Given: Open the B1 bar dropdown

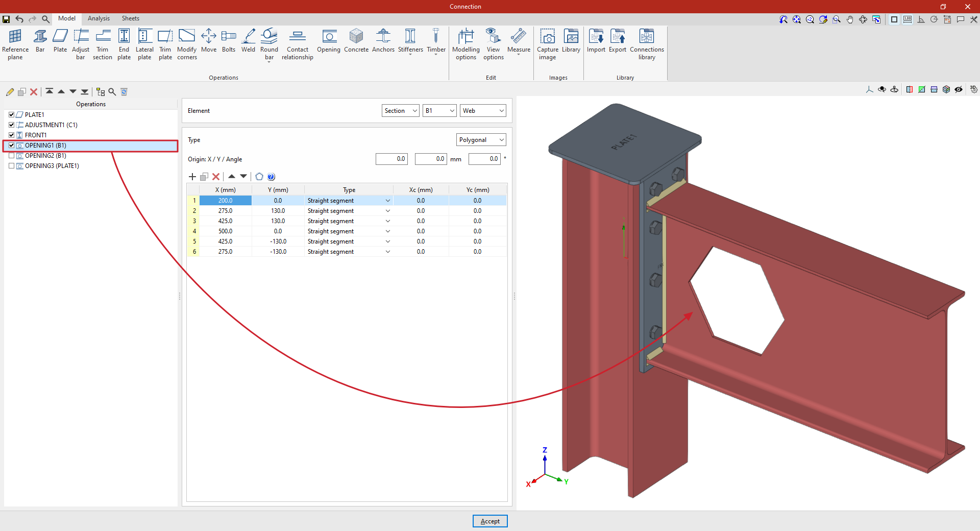Looking at the screenshot, I should pyautogui.click(x=439, y=111).
